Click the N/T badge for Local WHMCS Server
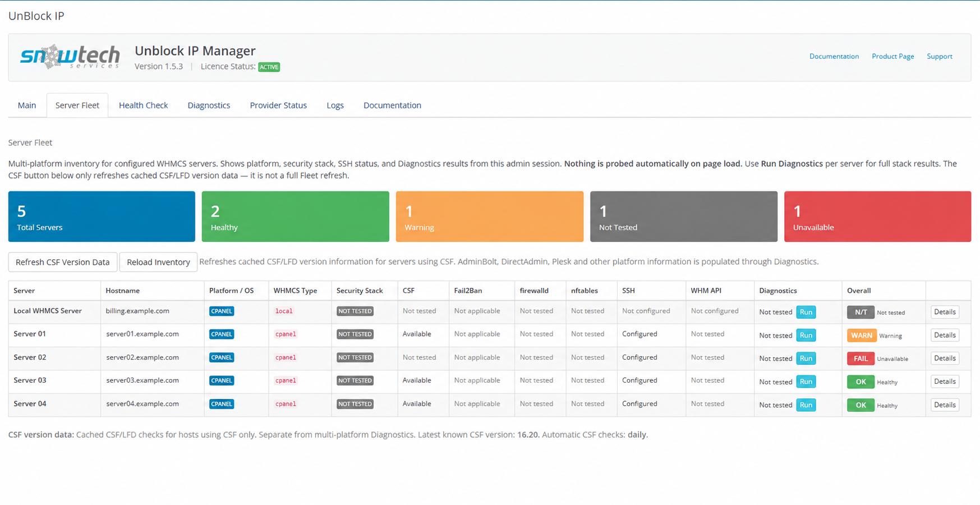The height and width of the screenshot is (505, 980). coord(861,312)
